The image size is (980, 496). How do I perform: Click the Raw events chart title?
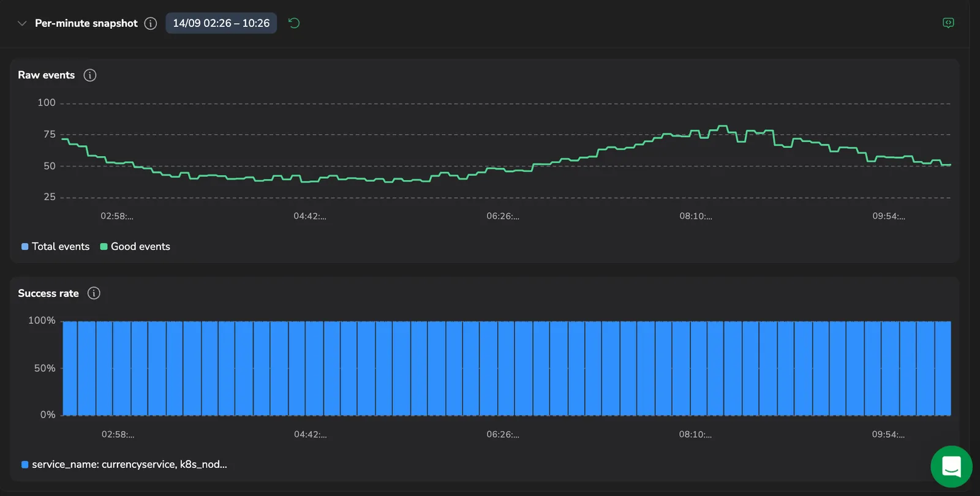[x=47, y=75]
